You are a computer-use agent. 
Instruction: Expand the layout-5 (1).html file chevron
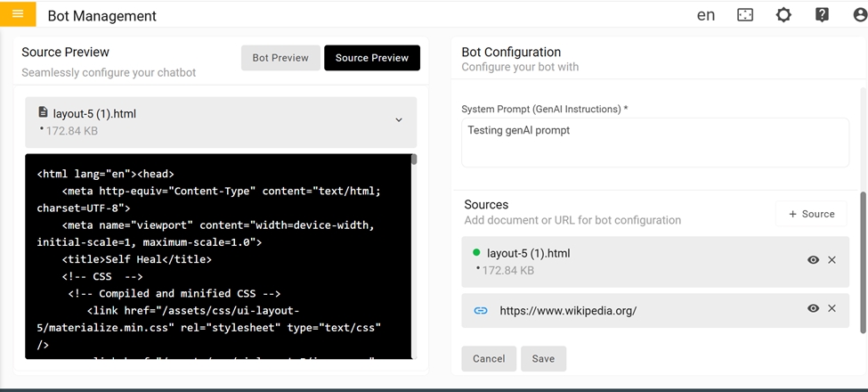399,120
